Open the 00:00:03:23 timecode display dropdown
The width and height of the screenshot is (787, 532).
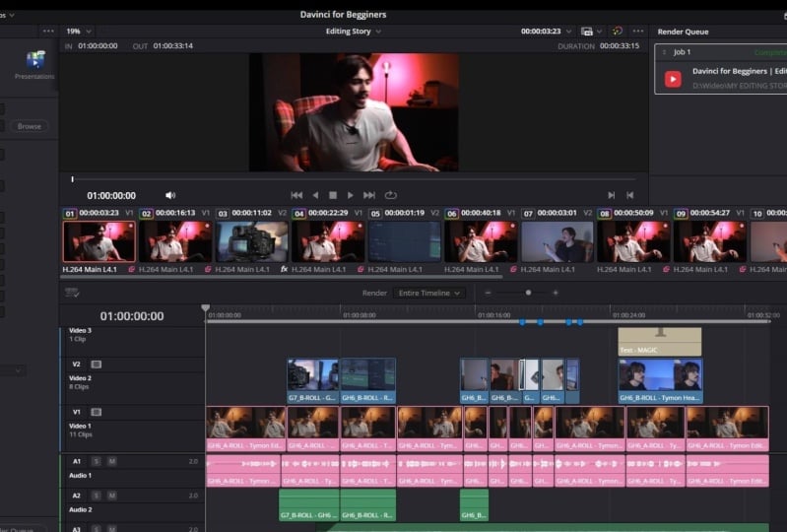click(x=546, y=32)
